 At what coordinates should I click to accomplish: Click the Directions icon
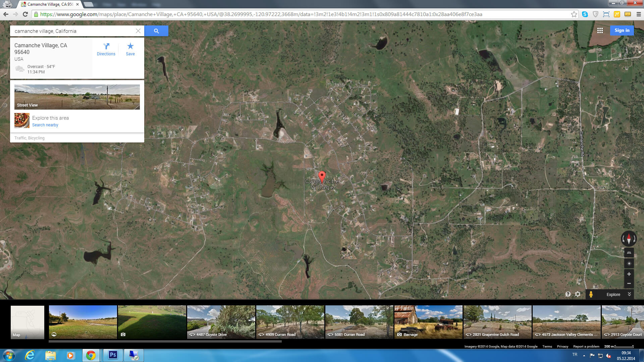106,46
